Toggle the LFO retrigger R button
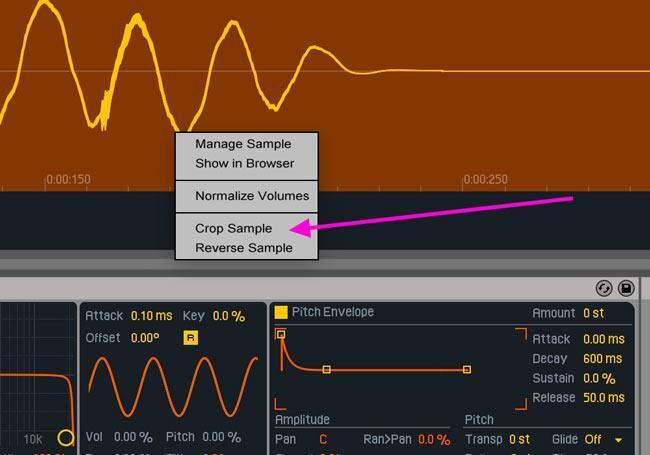Viewport: 650px width, 455px height. pos(191,338)
